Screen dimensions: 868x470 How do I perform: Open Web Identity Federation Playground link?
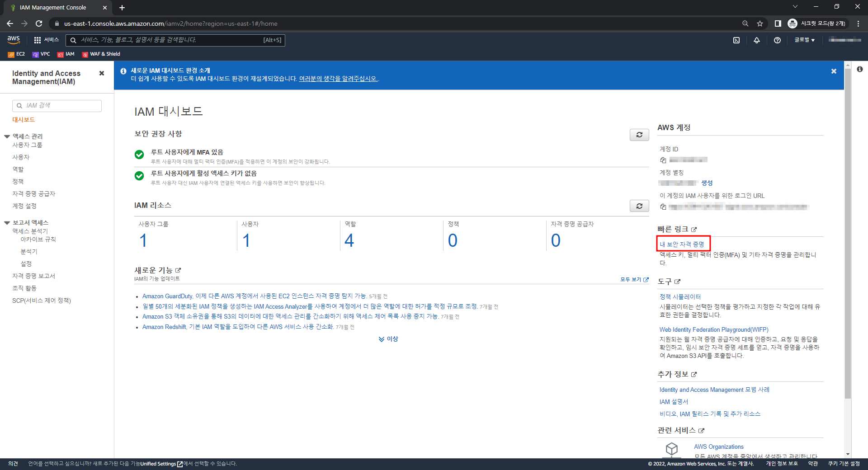(714, 330)
